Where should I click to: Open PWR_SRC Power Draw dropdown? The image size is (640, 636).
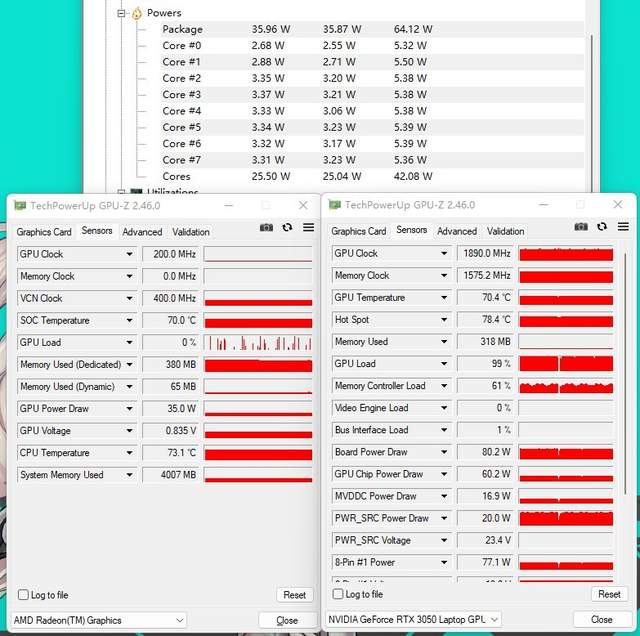coord(444,518)
